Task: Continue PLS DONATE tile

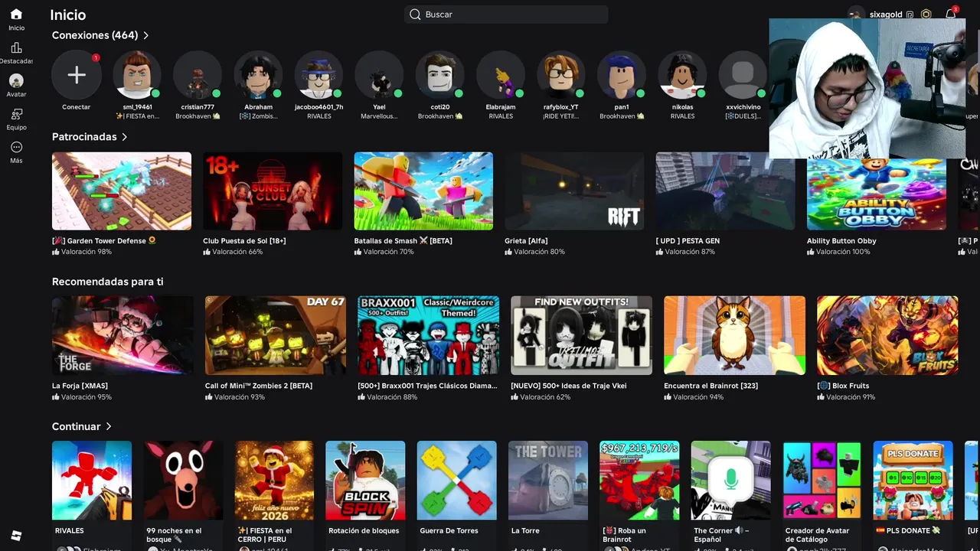Action: (x=913, y=481)
